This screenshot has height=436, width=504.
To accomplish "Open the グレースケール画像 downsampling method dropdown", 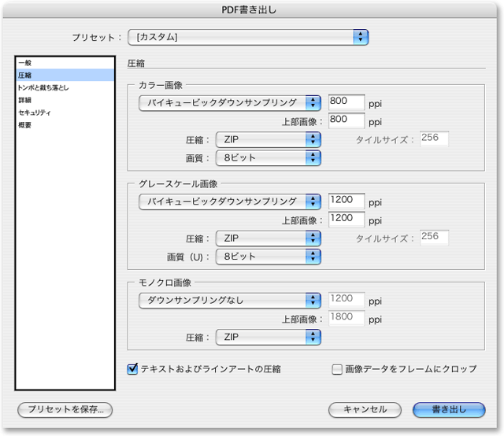I will click(230, 201).
